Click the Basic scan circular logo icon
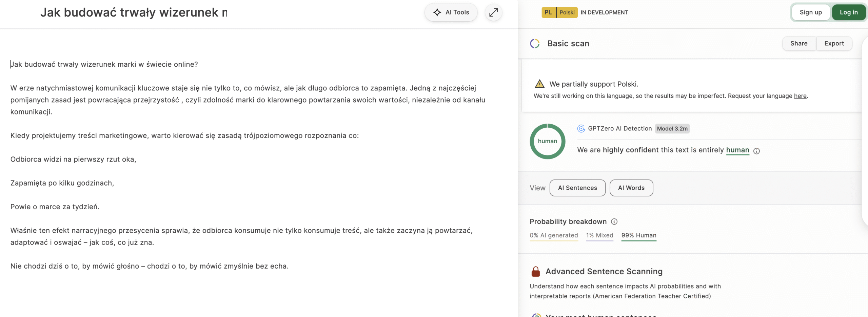 535,44
